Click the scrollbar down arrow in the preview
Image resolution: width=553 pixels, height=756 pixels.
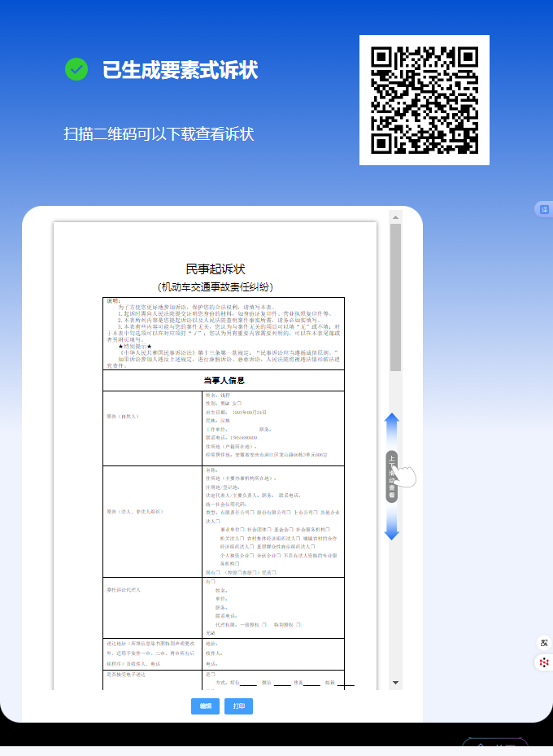coord(395,683)
